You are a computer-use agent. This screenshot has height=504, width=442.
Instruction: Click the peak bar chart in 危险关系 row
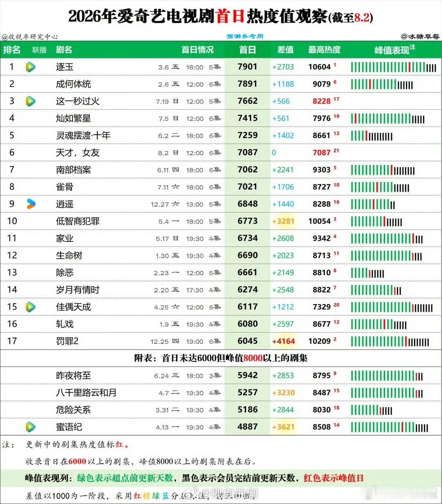[x=372, y=410]
